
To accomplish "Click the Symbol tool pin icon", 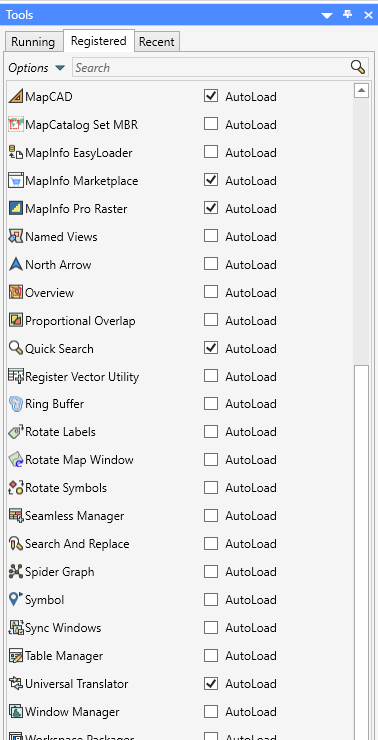I will coord(16,599).
